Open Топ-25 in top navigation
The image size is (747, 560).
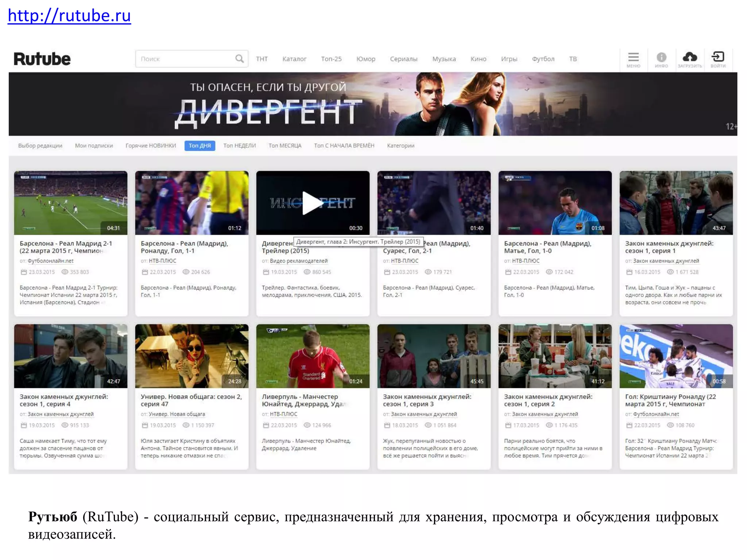click(331, 59)
